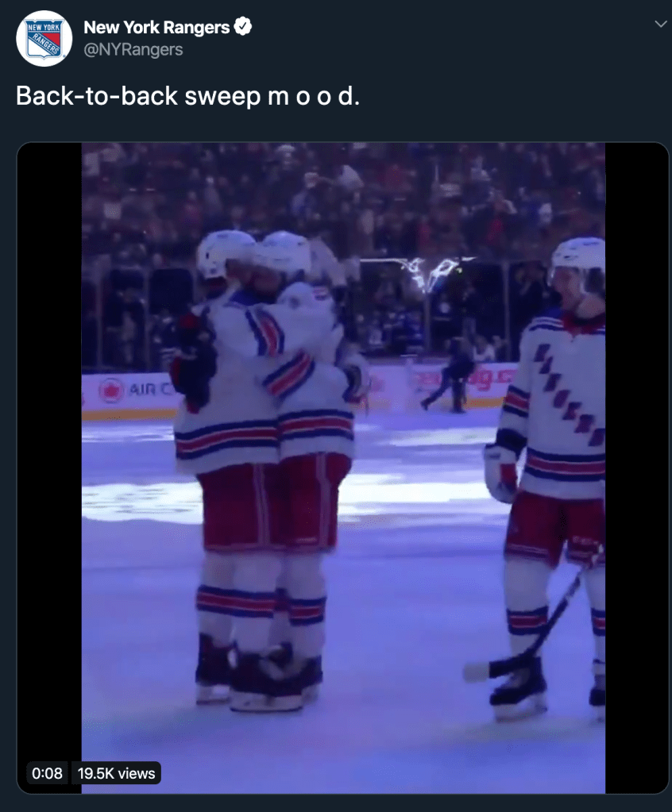Viewport: 672px width, 812px height.
Task: Click the 19.5K views label
Action: 116,773
